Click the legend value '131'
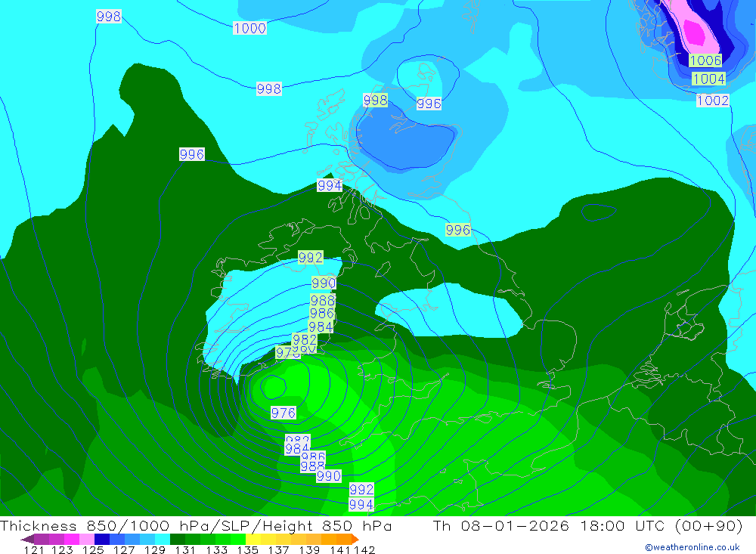The height and width of the screenshot is (554, 756). [x=184, y=549]
